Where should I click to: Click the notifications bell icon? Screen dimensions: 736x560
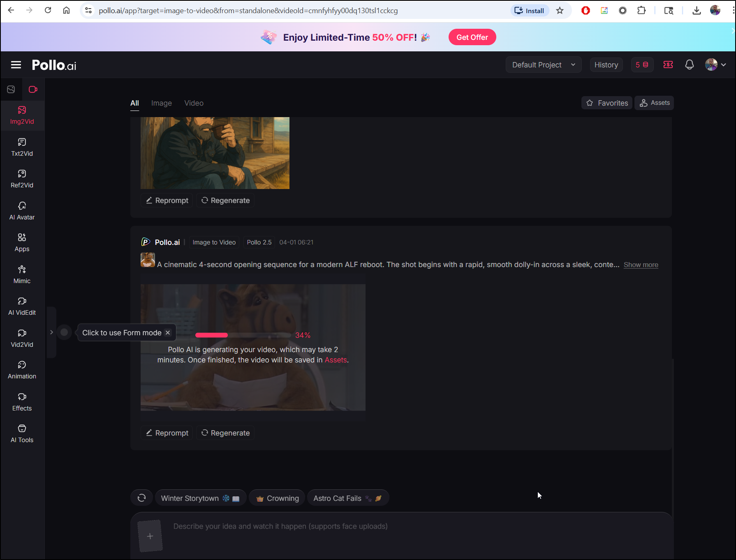tap(690, 65)
